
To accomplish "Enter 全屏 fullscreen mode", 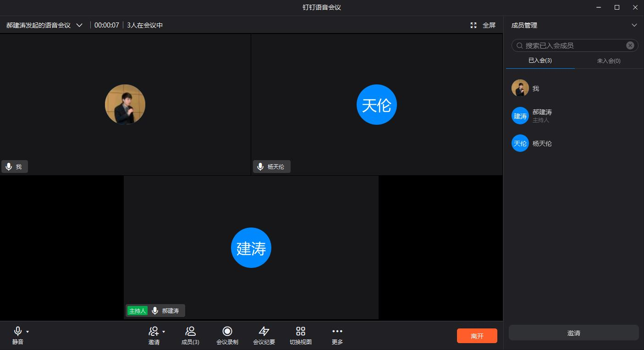I will pyautogui.click(x=483, y=25).
